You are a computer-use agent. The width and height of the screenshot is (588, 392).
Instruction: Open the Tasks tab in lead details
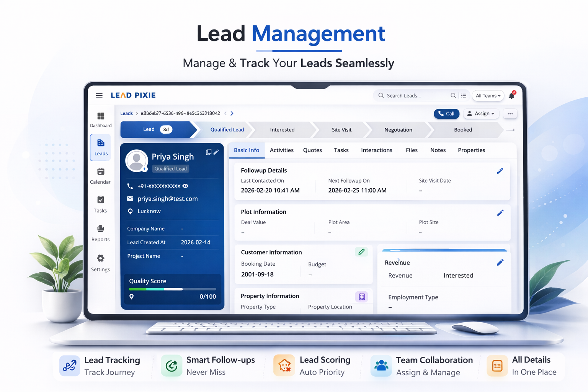tap(341, 150)
